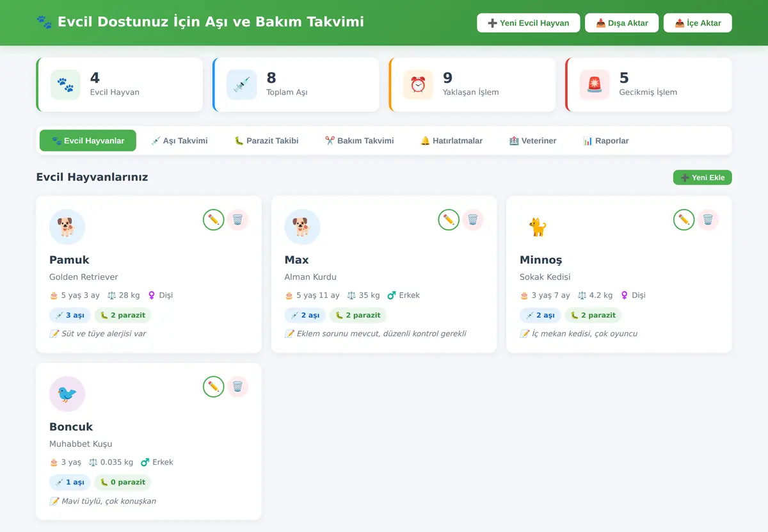
Task: Click the alarm clock icon on Yaklaşan İşlem
Action: point(418,85)
